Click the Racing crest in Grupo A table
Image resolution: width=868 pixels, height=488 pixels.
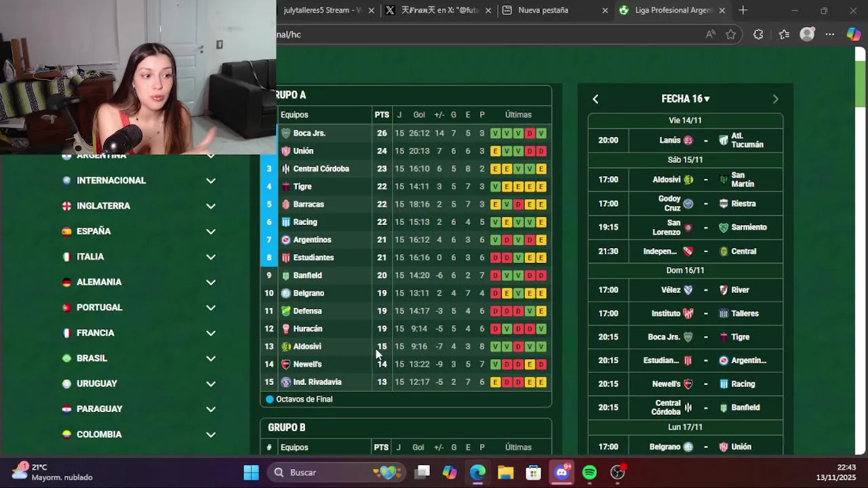[x=285, y=222]
